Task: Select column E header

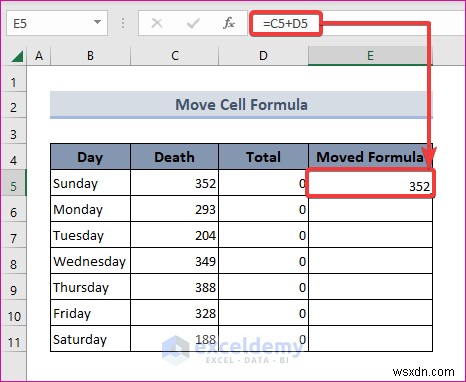Action: pos(370,56)
